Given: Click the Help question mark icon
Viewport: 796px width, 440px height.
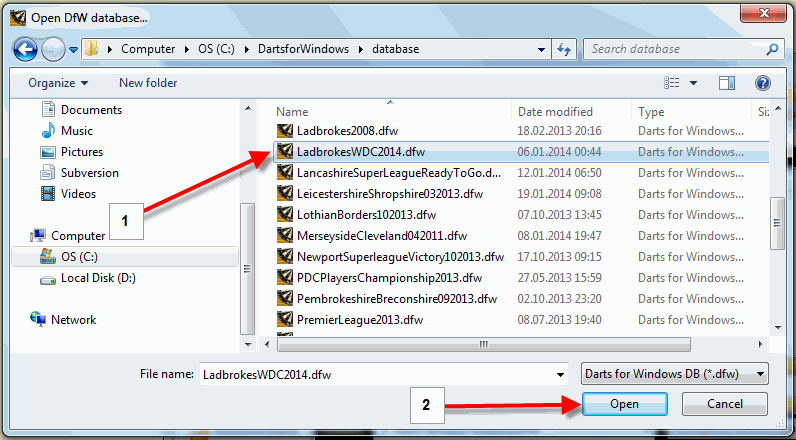Looking at the screenshot, I should 762,83.
